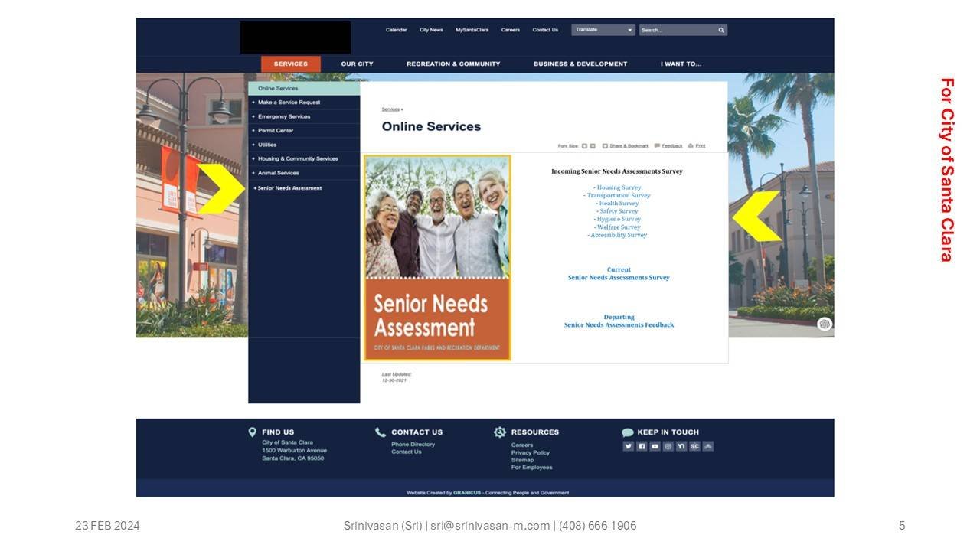Click the Print icon link
The height and width of the screenshot is (551, 980).
click(697, 145)
